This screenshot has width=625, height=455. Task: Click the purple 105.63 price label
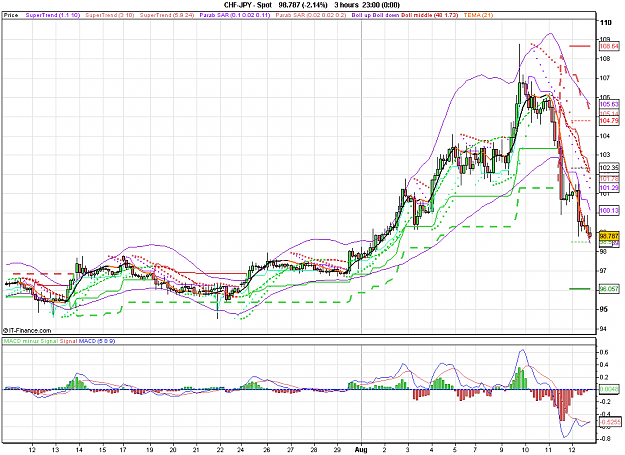point(609,104)
